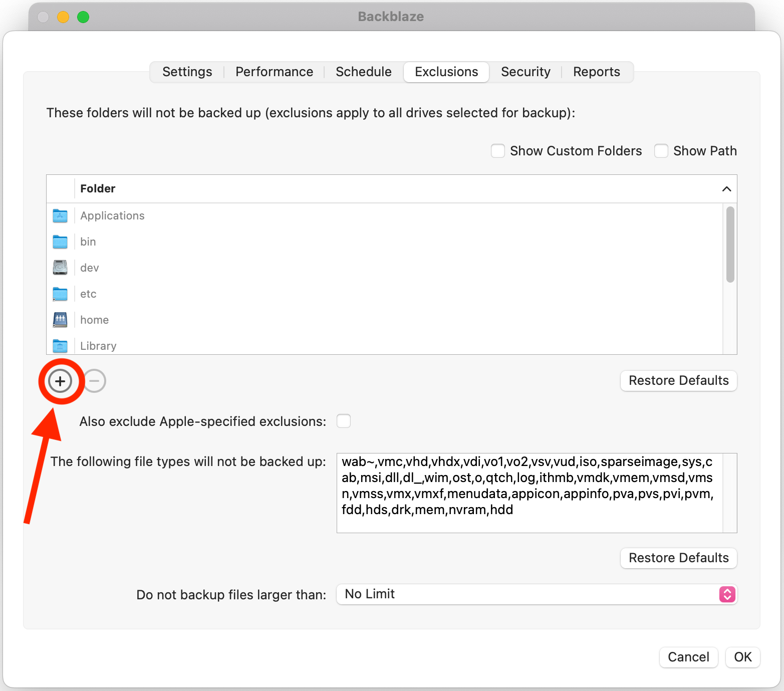Select the Library folder icon
The width and height of the screenshot is (784, 691).
tap(60, 346)
